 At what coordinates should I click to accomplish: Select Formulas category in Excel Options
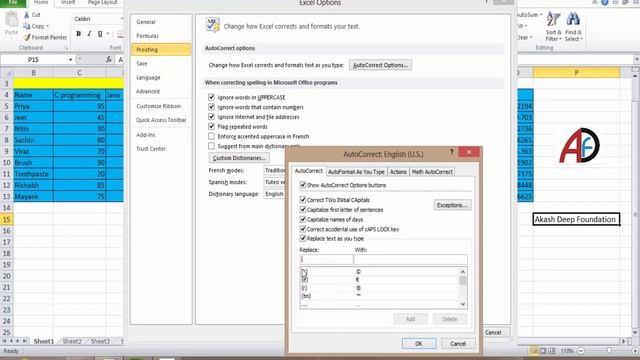(161, 36)
